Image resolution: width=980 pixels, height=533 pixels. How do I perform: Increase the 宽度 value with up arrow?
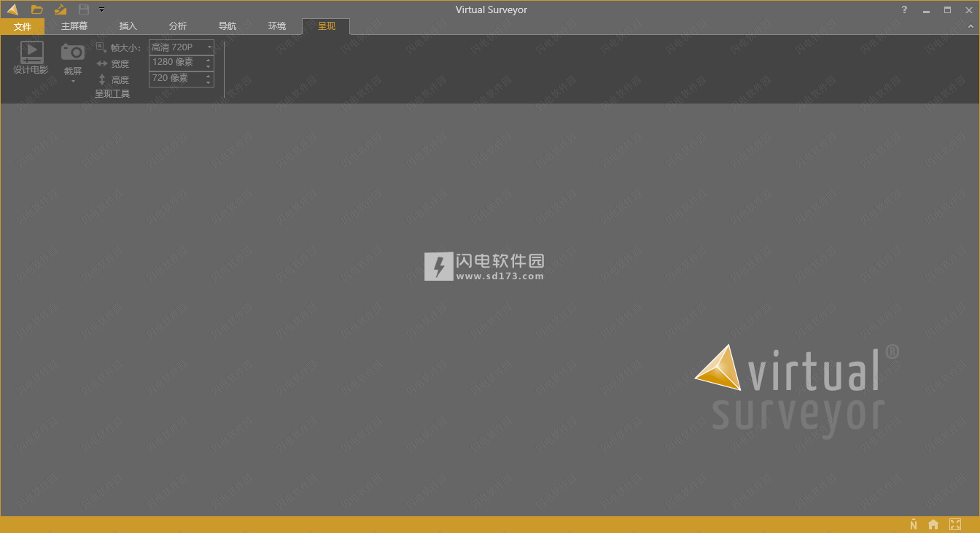[x=209, y=60]
